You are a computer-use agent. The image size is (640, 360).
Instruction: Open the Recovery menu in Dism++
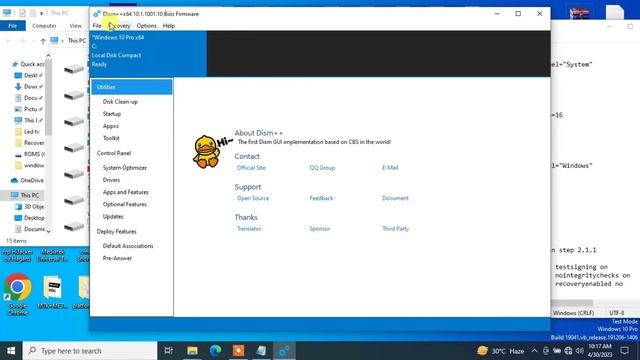tap(120, 26)
